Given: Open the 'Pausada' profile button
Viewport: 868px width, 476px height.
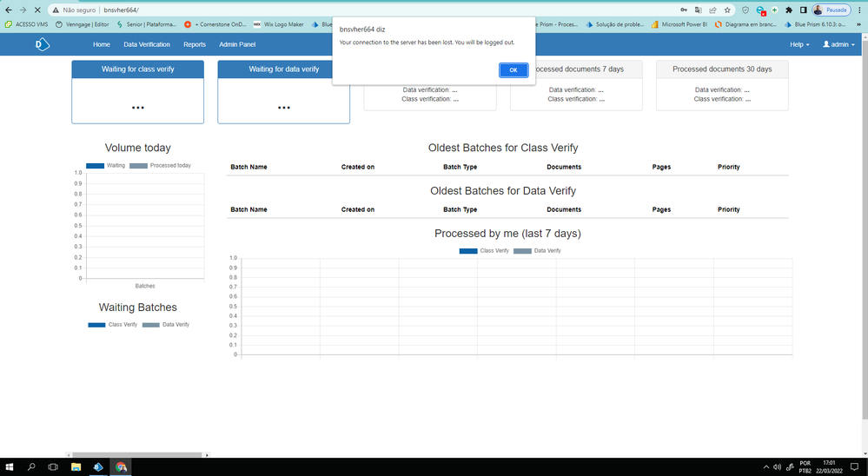Looking at the screenshot, I should click(831, 10).
